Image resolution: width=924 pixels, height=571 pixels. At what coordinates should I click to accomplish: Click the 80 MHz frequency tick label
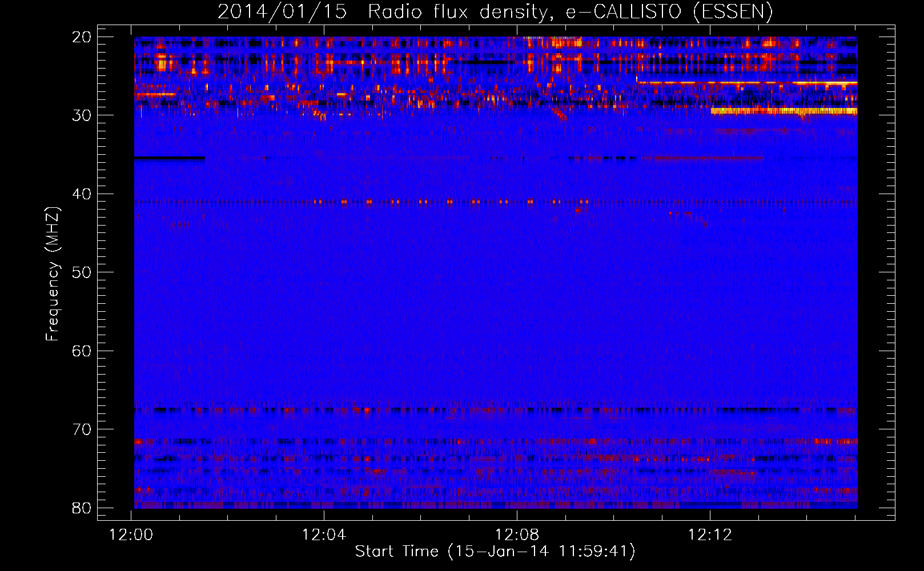pos(82,508)
